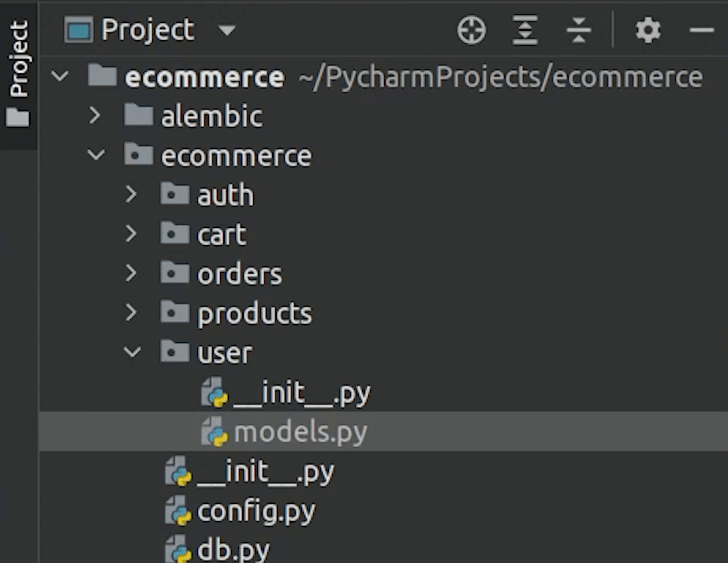This screenshot has width=728, height=563.
Task: Click the Collapse All icon
Action: coord(578,31)
